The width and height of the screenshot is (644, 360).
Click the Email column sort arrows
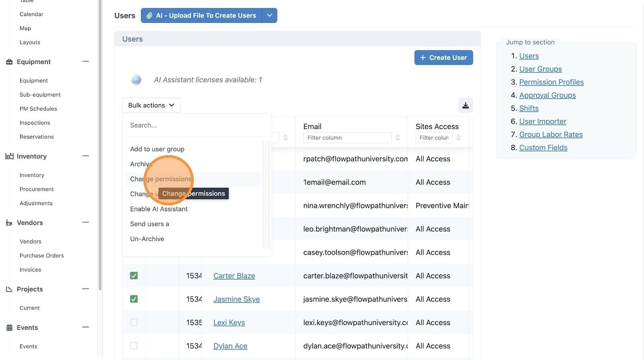tap(398, 138)
